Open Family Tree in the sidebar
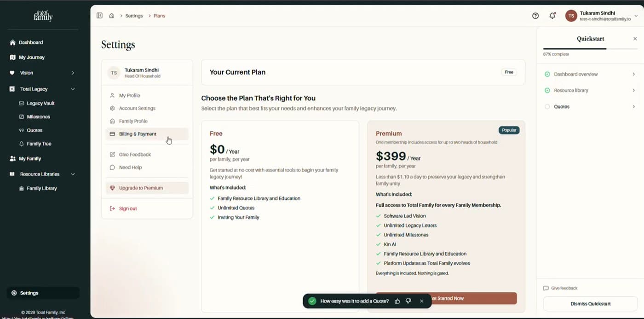This screenshot has width=644, height=319. (x=39, y=144)
